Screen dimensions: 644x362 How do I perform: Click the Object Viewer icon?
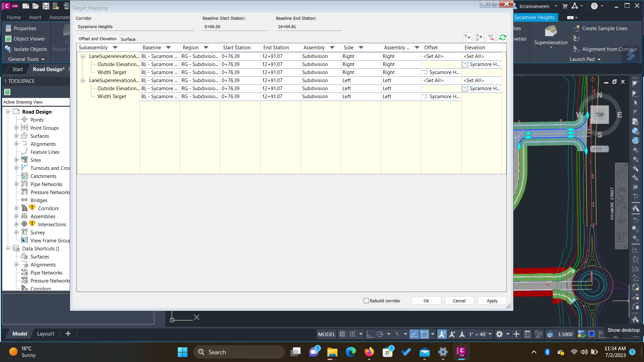[8, 39]
